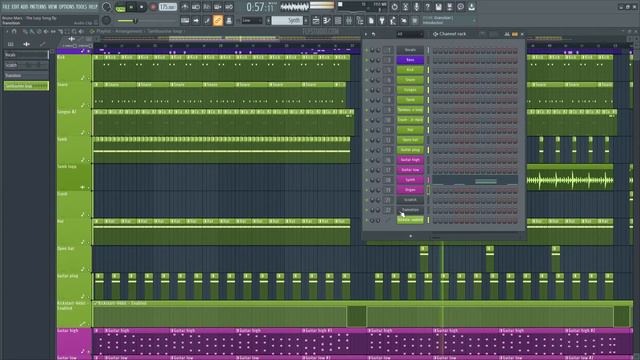Select the purple Bass channel button

click(410, 60)
